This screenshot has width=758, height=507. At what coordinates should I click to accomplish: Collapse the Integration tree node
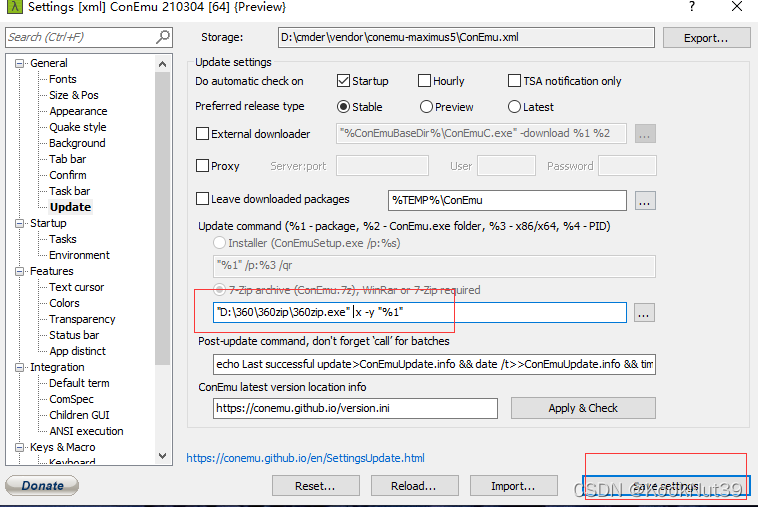pos(19,367)
